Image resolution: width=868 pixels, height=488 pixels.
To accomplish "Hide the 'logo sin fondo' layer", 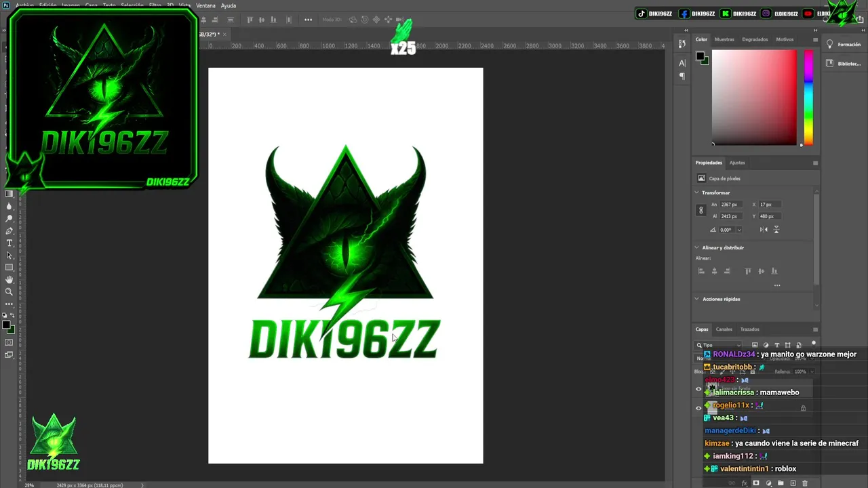I will (698, 389).
